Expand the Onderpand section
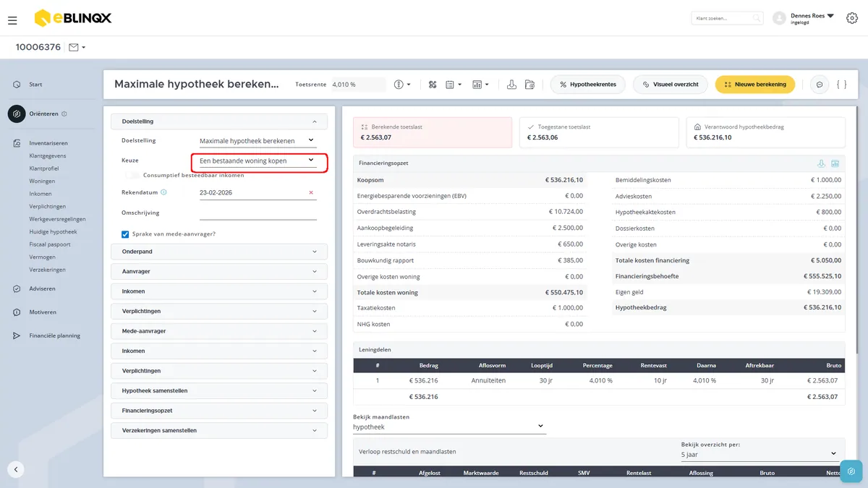Image resolution: width=868 pixels, height=488 pixels. coord(219,252)
